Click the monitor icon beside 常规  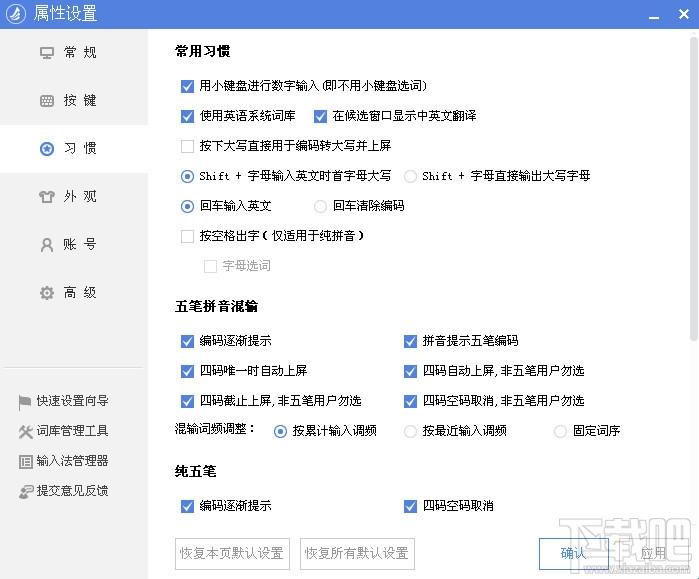tap(47, 53)
